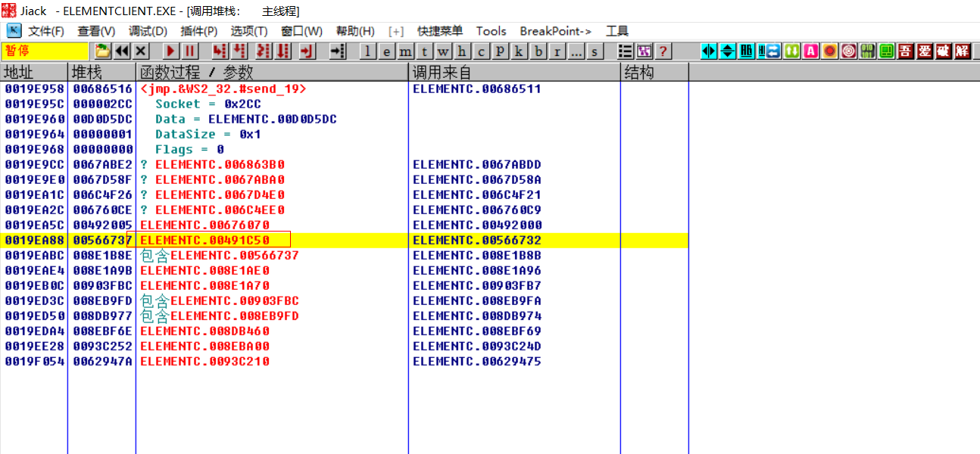Open the 窗口(W) menu
Image resolution: width=980 pixels, height=454 pixels.
(301, 31)
